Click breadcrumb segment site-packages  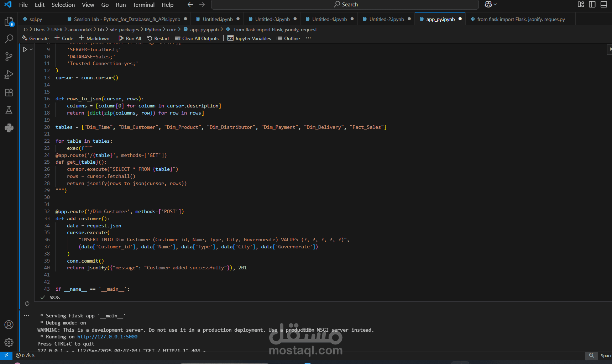coord(124,30)
